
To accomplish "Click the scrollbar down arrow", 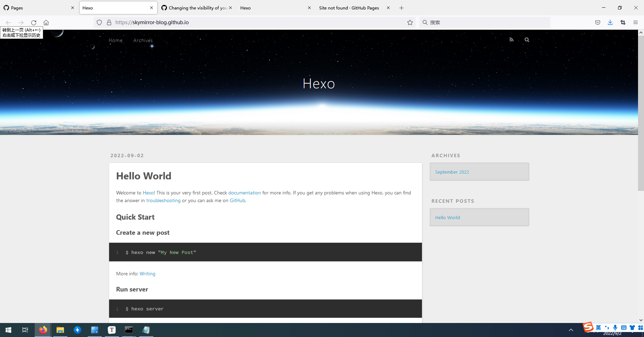I will tap(641, 320).
